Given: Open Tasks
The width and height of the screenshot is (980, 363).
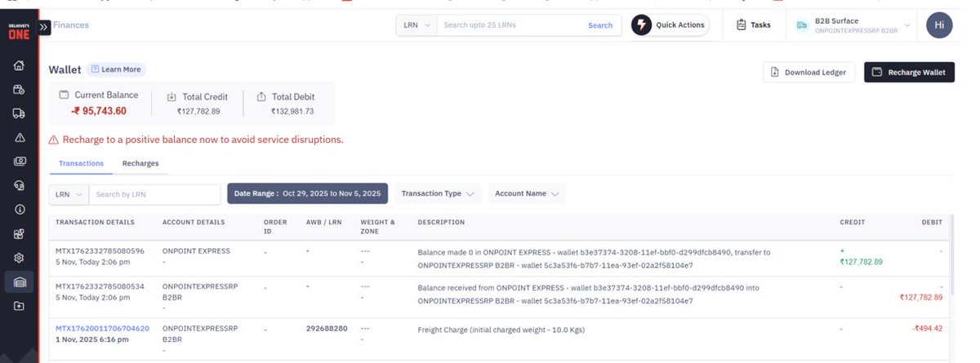Looking at the screenshot, I should click(753, 25).
